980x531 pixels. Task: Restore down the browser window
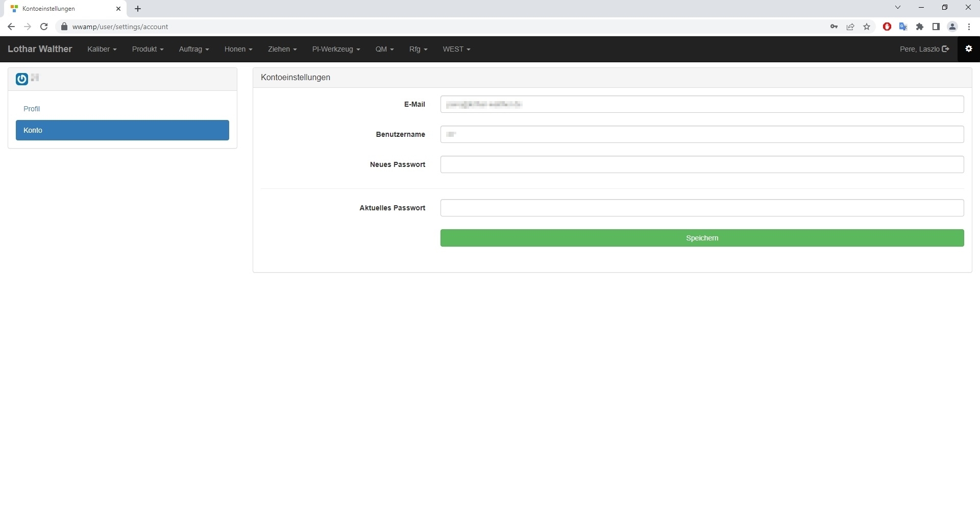click(x=945, y=8)
